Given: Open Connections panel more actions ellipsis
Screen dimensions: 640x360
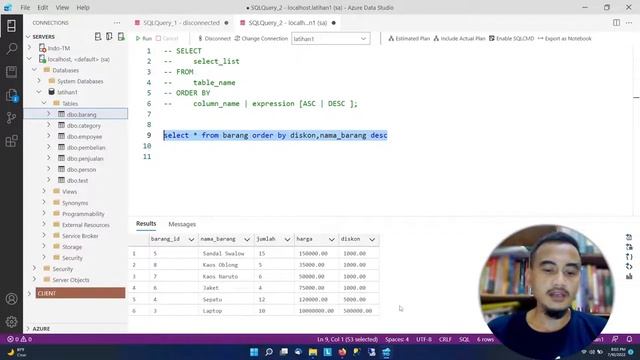Looking at the screenshot, I should [117, 23].
